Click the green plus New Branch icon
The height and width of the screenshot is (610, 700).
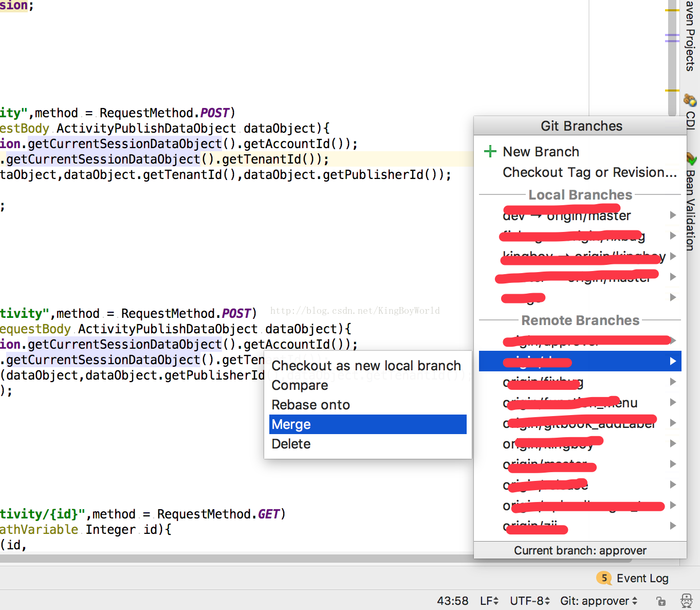pyautogui.click(x=490, y=151)
